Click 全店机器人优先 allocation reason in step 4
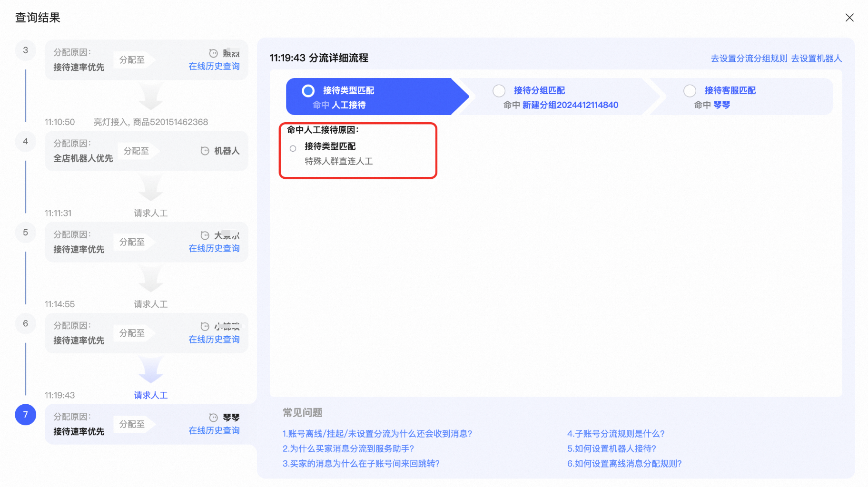The width and height of the screenshot is (868, 487). tap(83, 158)
